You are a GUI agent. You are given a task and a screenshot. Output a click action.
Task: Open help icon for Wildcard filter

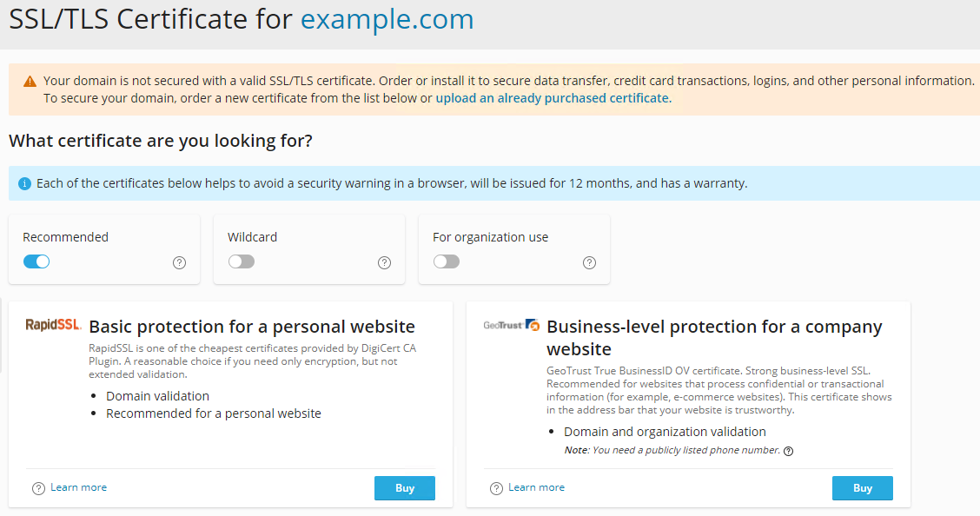tap(384, 262)
